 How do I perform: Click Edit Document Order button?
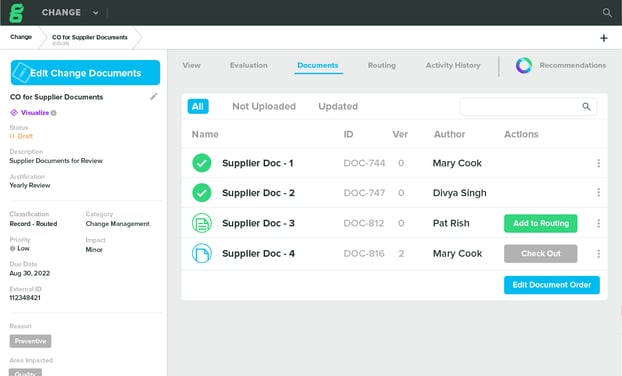coord(552,285)
